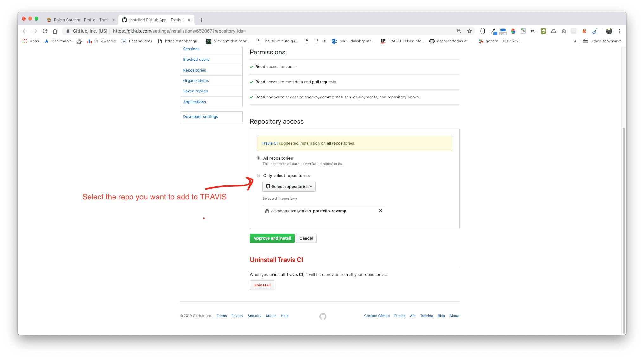
Task: Open the Blog footer link
Action: click(x=441, y=316)
